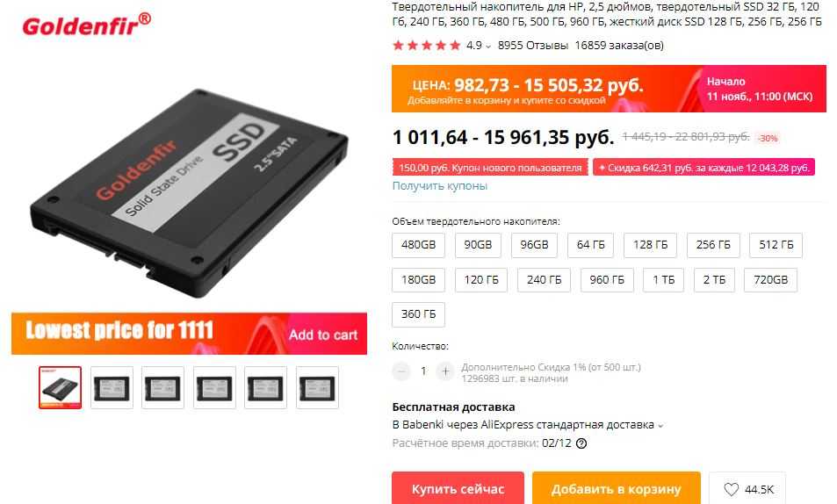Open the 8955 Отзывы reviews link
The height and width of the screenshot is (504, 837).
[533, 46]
